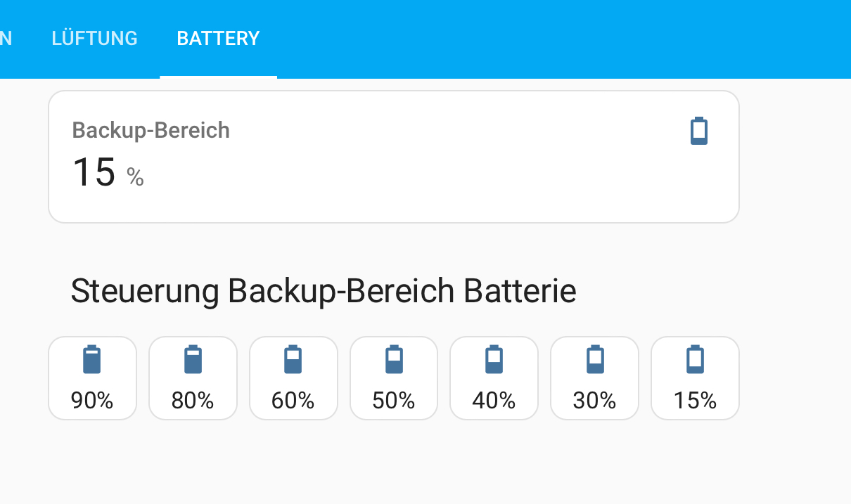Click the 15 % value in Backup-Bereich card
This screenshot has height=504, width=851.
(x=108, y=173)
